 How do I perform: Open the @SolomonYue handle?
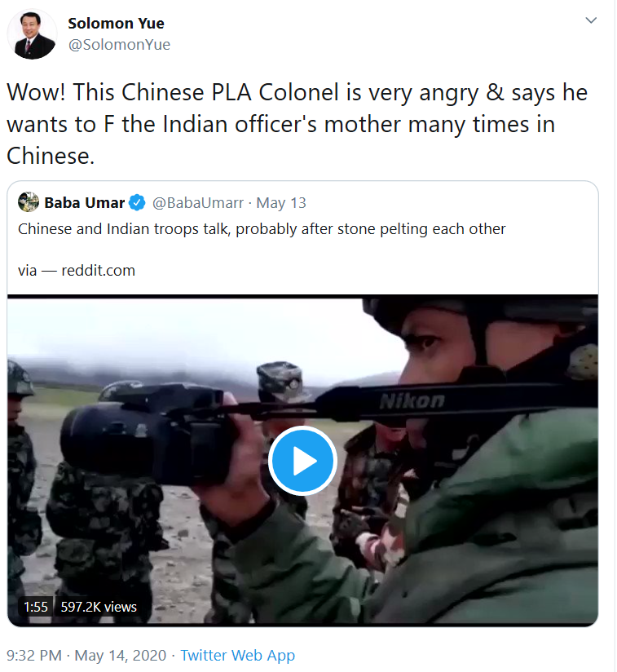[x=119, y=45]
